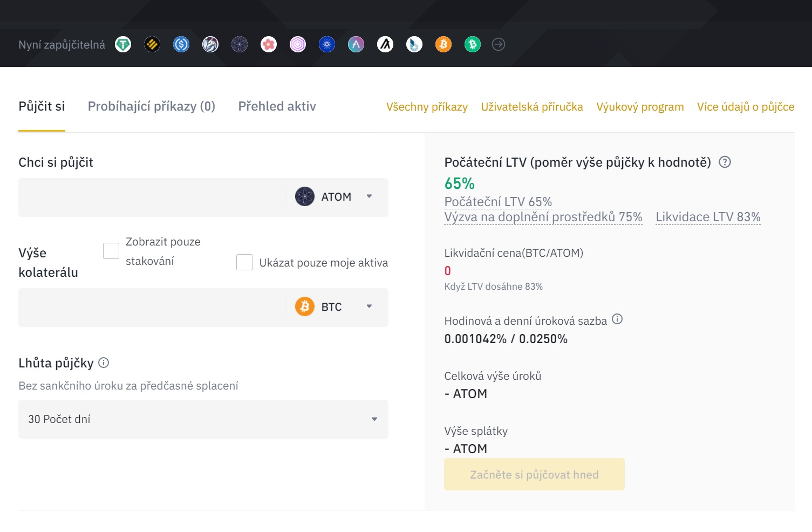Open the Uživatelská příručka link

[x=531, y=107]
